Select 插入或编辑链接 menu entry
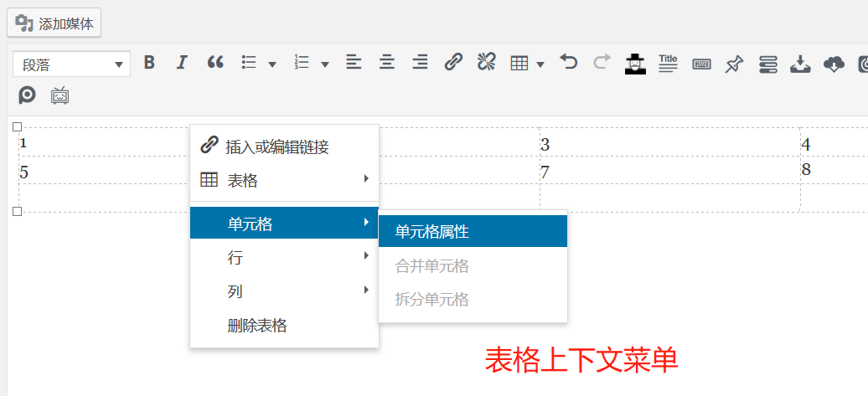Screen dimensions: 868x396 click(276, 147)
